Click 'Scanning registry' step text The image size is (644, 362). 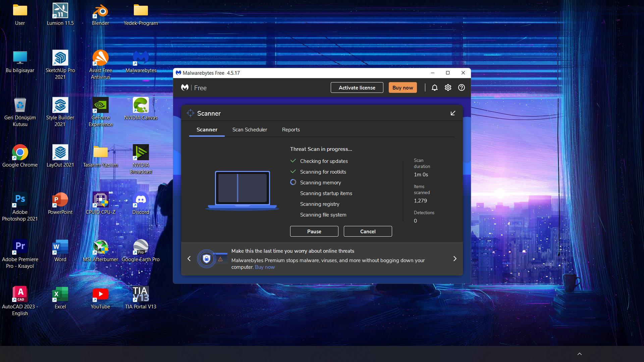(320, 204)
